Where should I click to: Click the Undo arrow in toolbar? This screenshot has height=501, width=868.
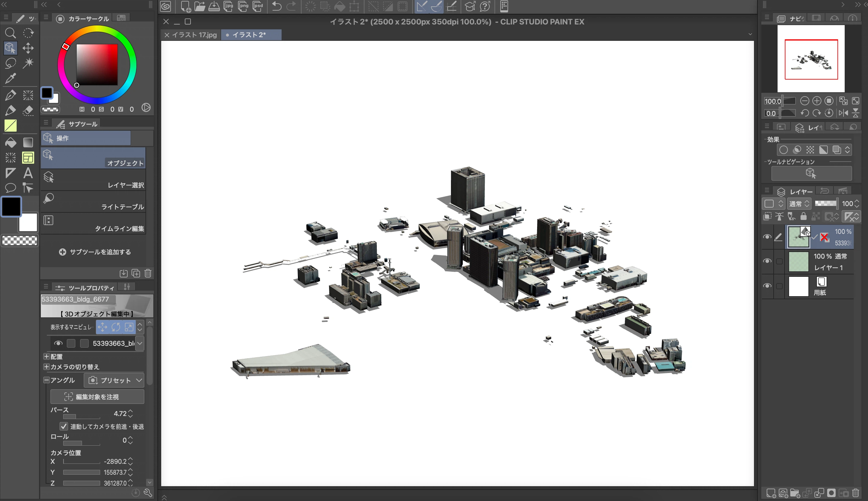coord(276,6)
